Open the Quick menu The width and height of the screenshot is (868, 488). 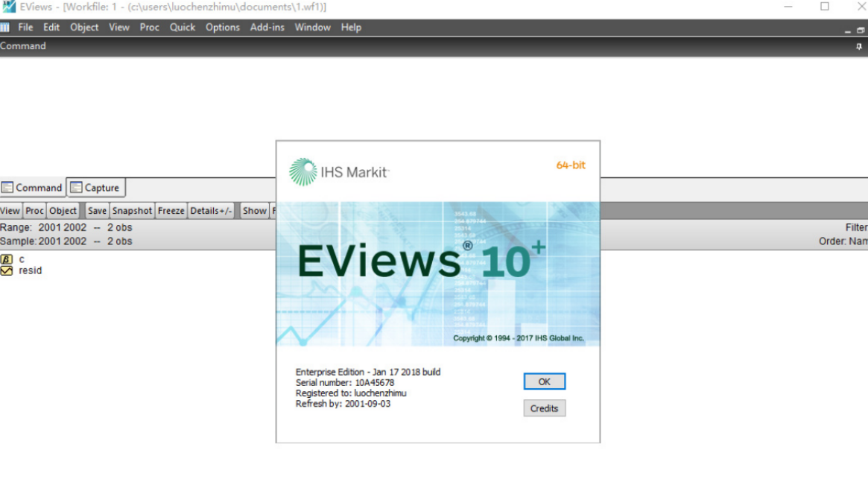coord(182,27)
